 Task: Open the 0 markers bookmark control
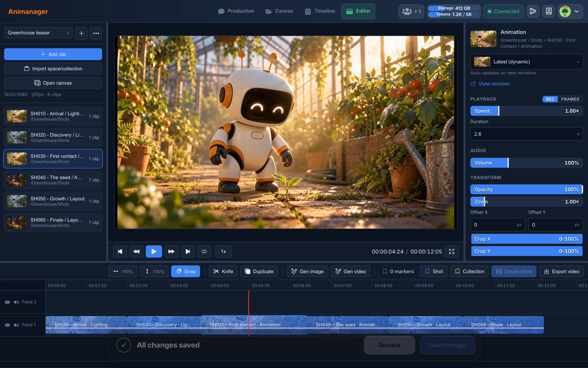tap(398, 271)
